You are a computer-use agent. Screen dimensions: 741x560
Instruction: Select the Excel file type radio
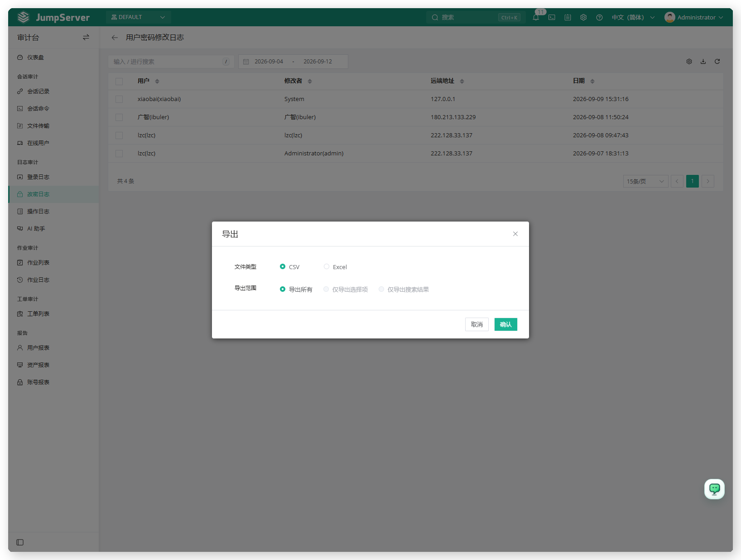point(327,266)
